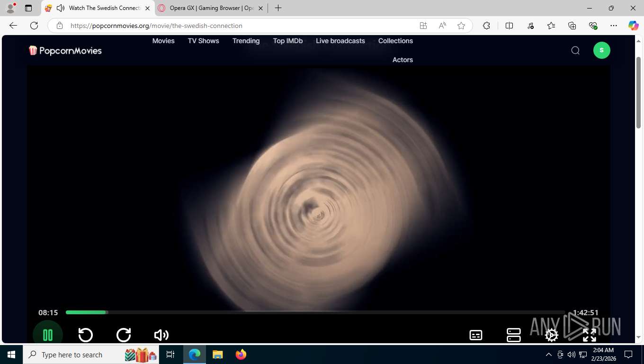Open the Favorites list

(551, 26)
